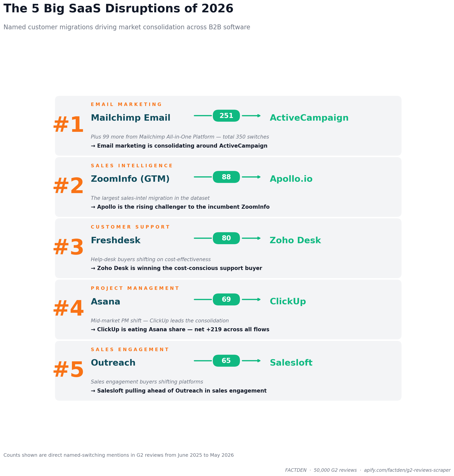Viewport: 454px width, 476px height.
Task: Click the ClickUp destination name
Action: (288, 301)
